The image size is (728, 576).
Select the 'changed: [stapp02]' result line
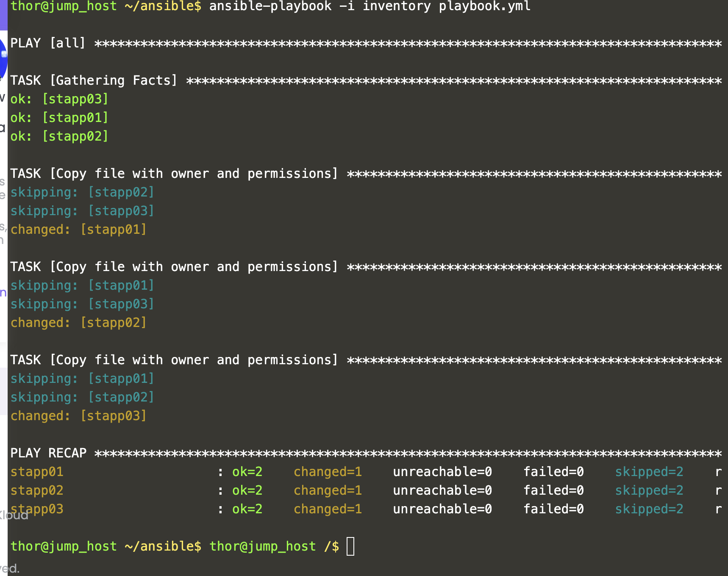click(78, 323)
